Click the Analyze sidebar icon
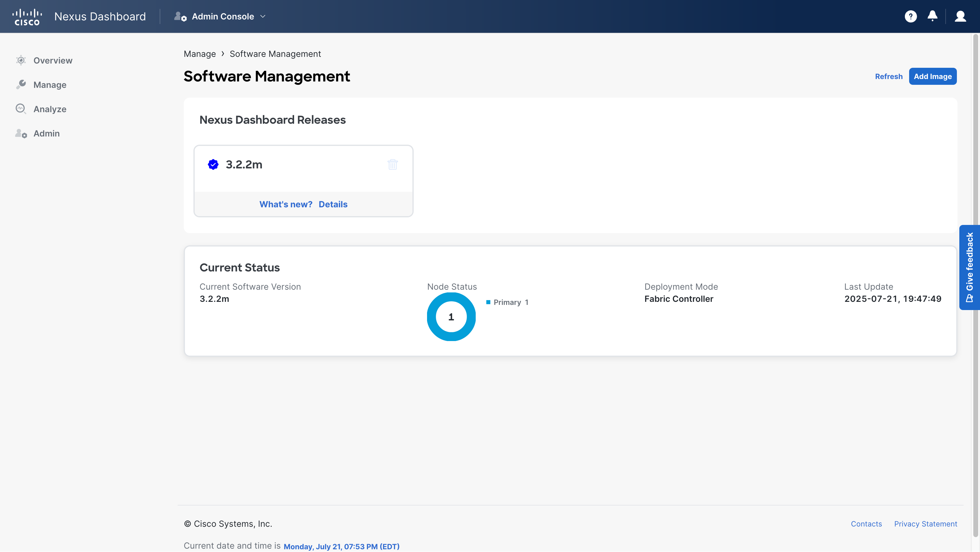 [x=21, y=109]
